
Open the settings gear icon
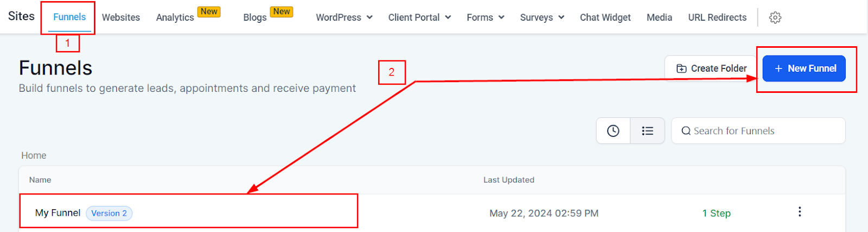(775, 17)
